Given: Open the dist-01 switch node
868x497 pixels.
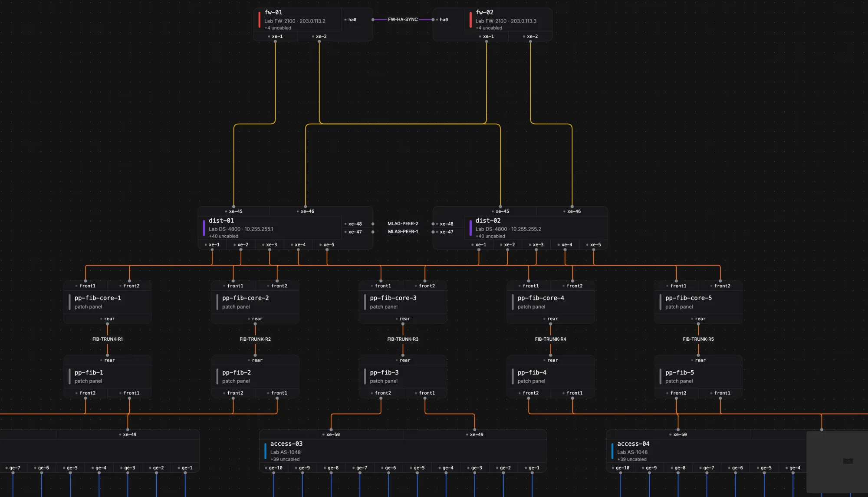Looking at the screenshot, I should [x=285, y=228].
